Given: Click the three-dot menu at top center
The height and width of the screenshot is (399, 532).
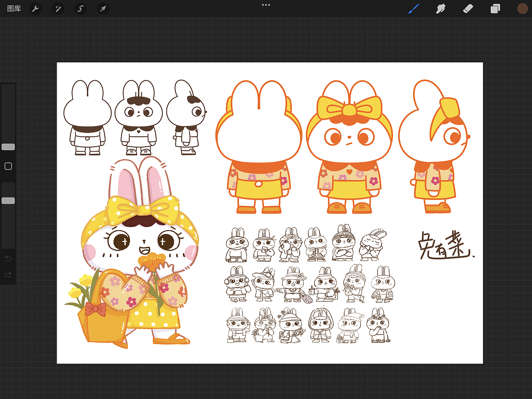Looking at the screenshot, I should pos(266,5).
